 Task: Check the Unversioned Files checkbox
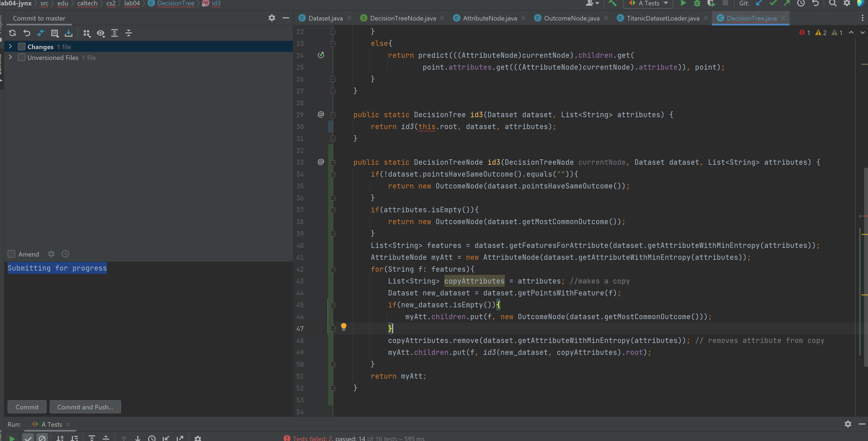(x=22, y=58)
